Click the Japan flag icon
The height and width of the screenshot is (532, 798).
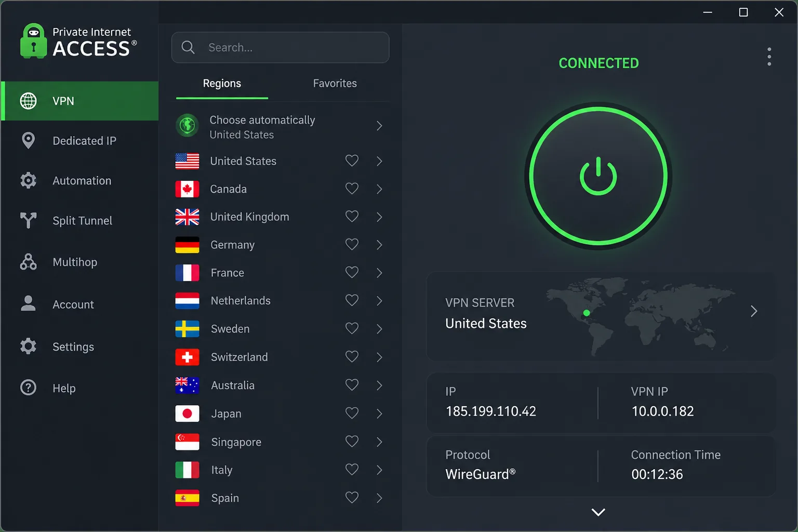click(x=187, y=414)
